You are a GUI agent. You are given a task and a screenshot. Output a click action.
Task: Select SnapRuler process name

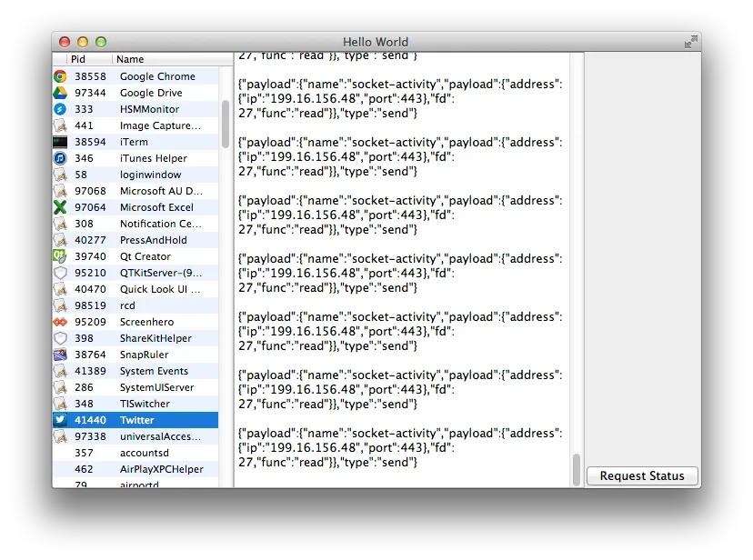point(144,355)
